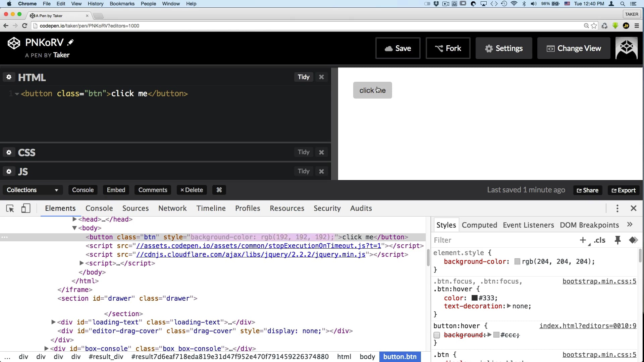Image resolution: width=644 pixels, height=362 pixels.
Task: Click the CodePen logo
Action: pyautogui.click(x=13, y=43)
